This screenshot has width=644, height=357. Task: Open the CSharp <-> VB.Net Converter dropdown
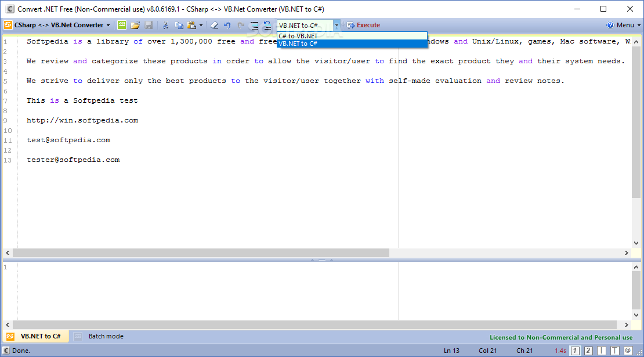108,25
